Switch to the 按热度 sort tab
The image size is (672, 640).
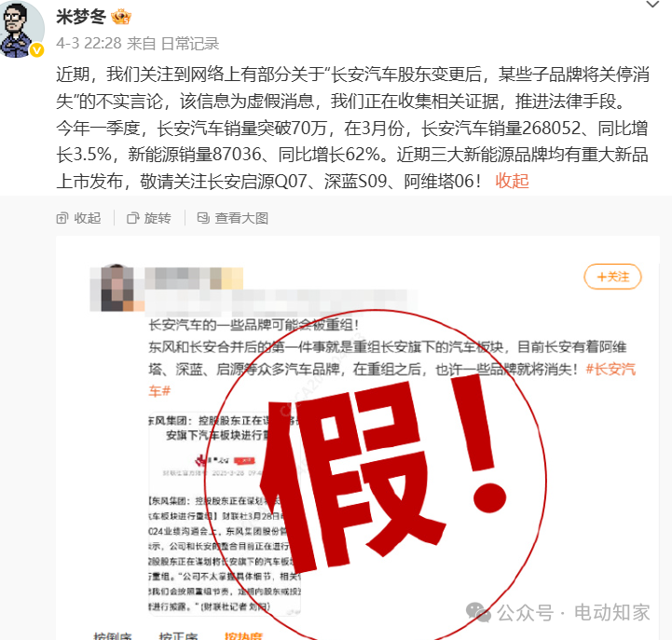(x=243, y=635)
